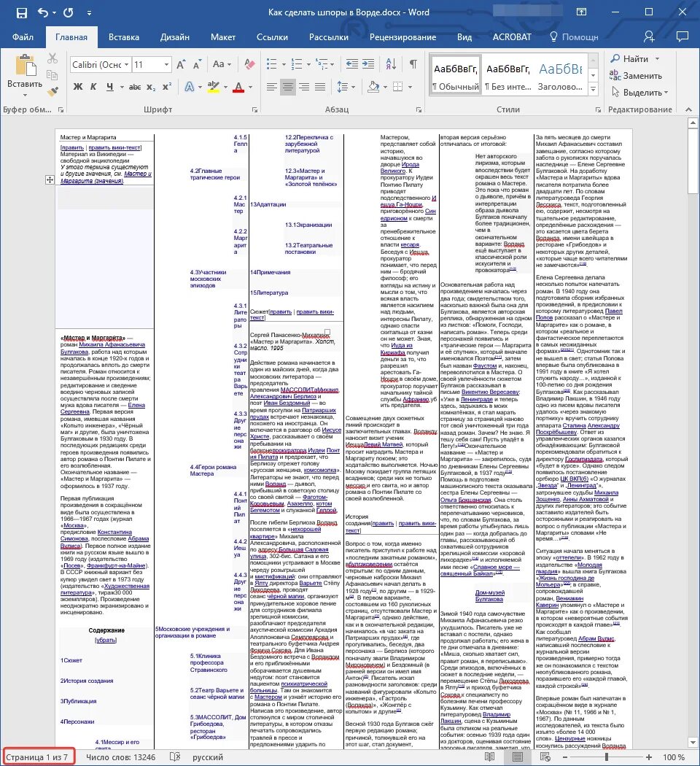Viewport: 700px width, 766px height.
Task: Clear all formatting with the eraser icon
Action: (x=249, y=64)
